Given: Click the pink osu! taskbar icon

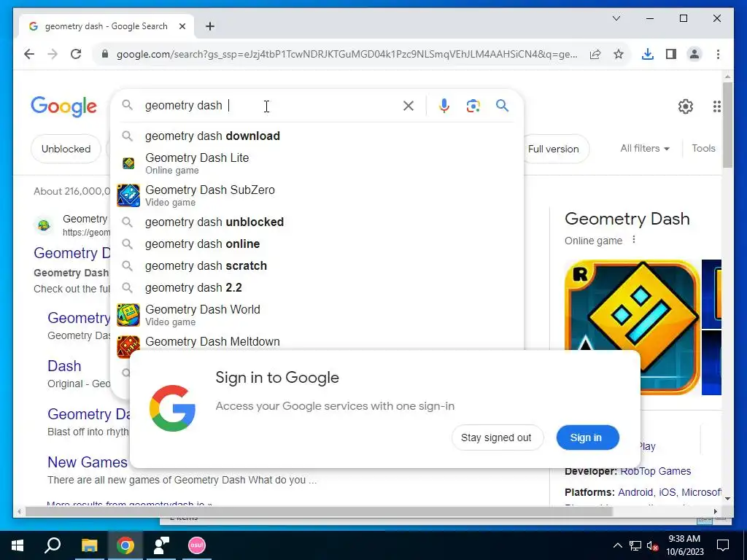Looking at the screenshot, I should [196, 545].
